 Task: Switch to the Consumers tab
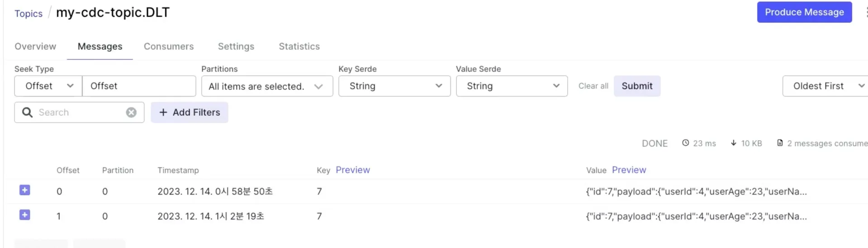click(169, 46)
